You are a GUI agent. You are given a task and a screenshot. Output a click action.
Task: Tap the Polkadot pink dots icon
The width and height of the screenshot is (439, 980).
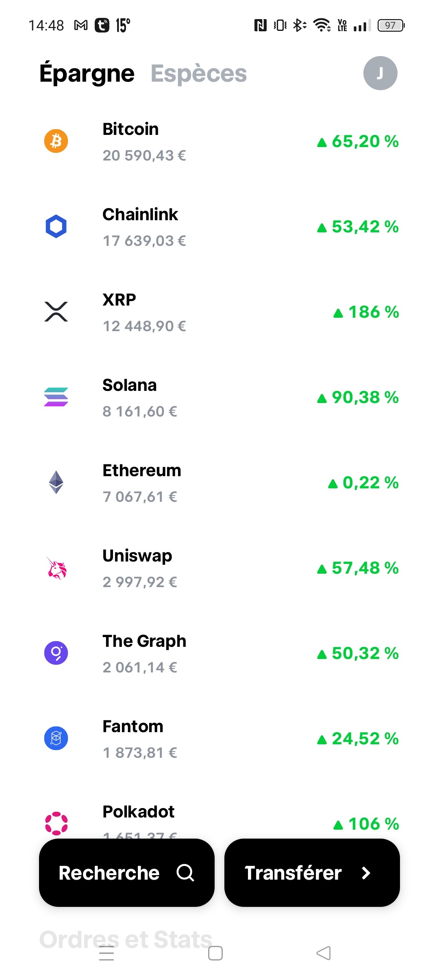(56, 824)
